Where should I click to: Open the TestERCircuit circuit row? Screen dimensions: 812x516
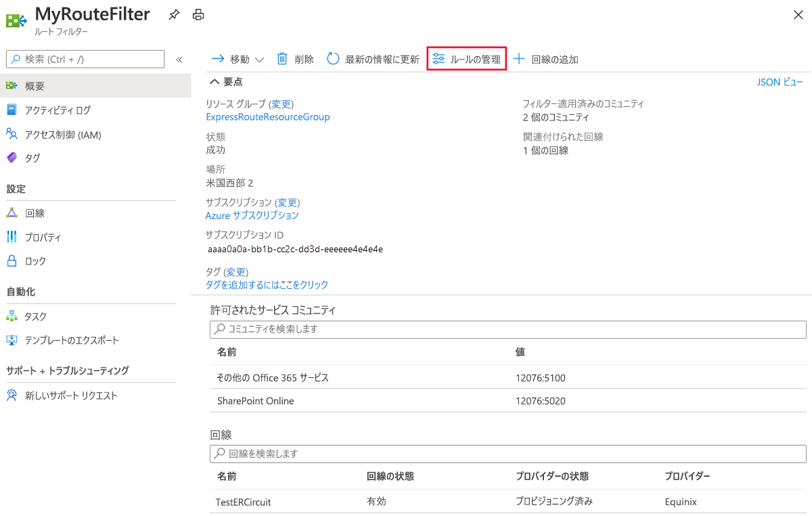click(x=508, y=502)
